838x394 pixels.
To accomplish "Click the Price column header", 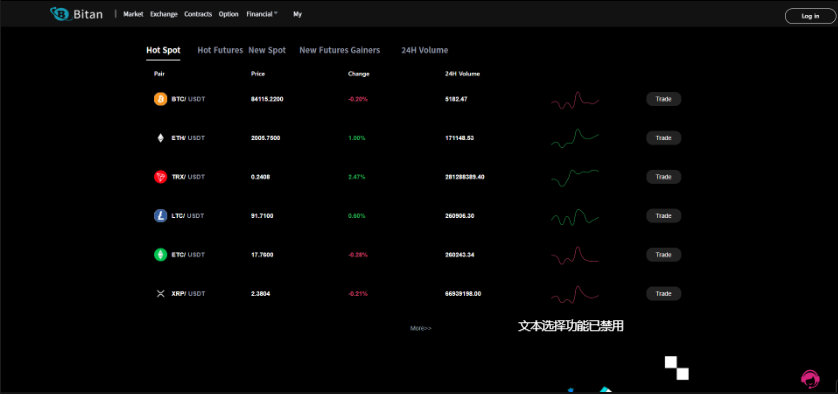I will click(x=258, y=74).
